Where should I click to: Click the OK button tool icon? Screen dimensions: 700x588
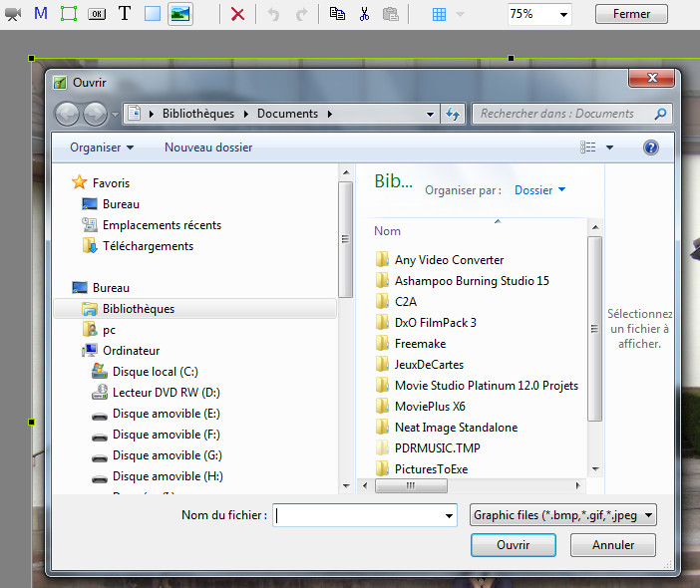click(97, 14)
